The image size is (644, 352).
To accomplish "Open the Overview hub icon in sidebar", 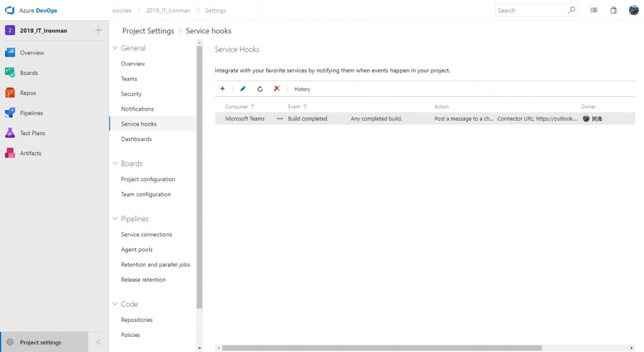I will coord(10,53).
